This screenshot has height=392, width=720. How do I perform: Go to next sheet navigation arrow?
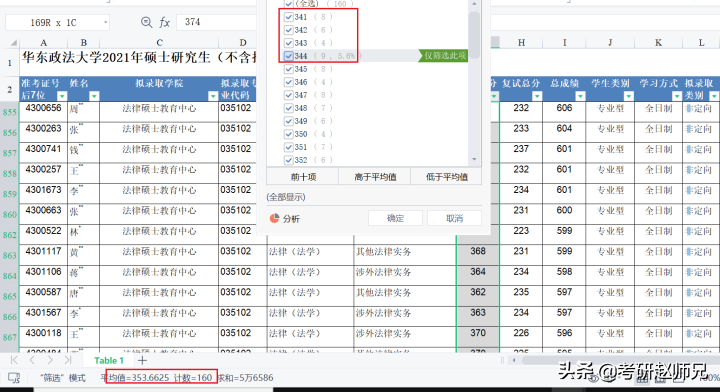point(50,360)
